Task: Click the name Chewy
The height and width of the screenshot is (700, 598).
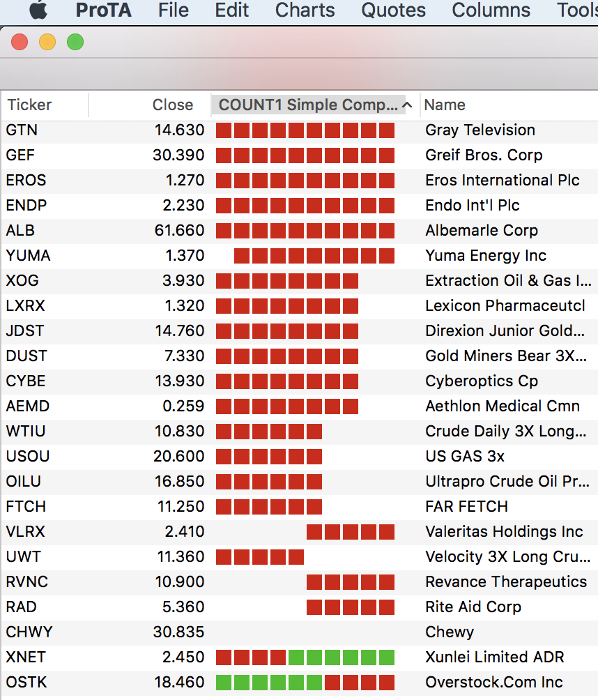Action: pos(450,632)
